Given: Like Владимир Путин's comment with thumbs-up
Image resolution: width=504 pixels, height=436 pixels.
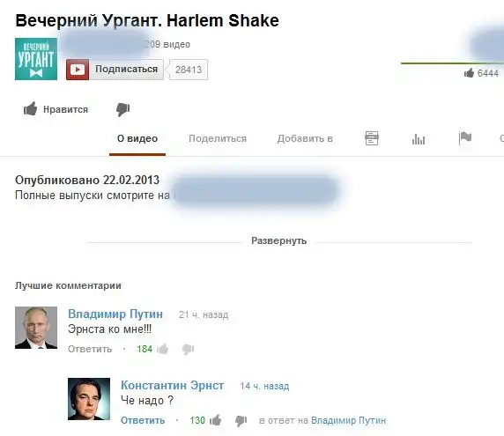Looking at the screenshot, I should point(163,349).
